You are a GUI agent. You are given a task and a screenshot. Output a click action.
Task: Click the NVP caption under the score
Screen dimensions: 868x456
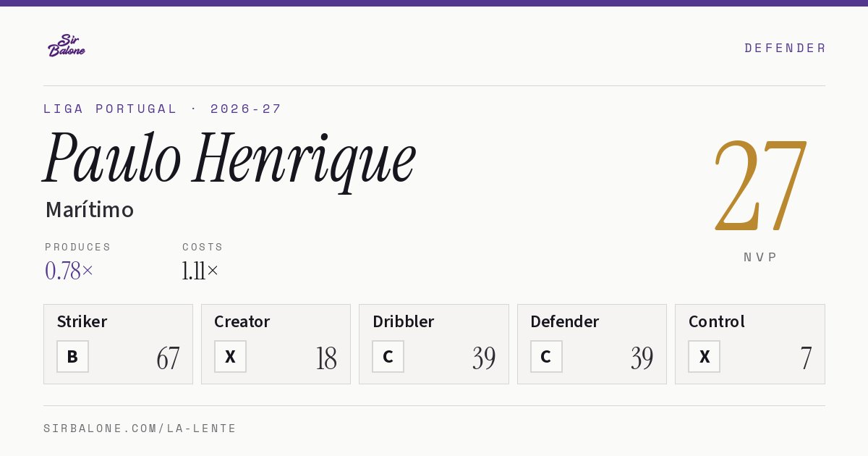(760, 257)
